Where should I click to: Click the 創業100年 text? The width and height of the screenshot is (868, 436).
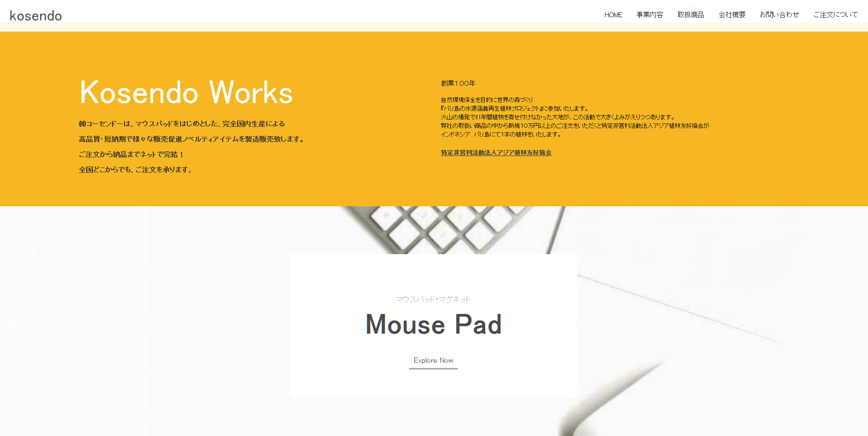(458, 83)
